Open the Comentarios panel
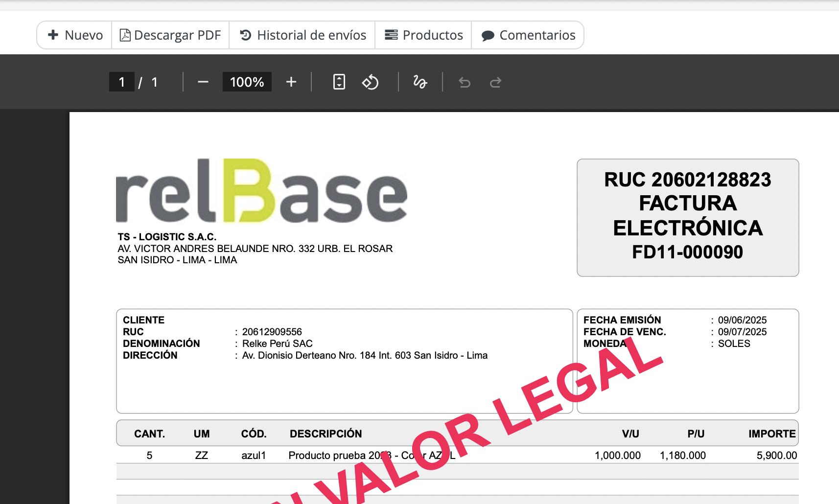839x504 pixels. (x=528, y=35)
